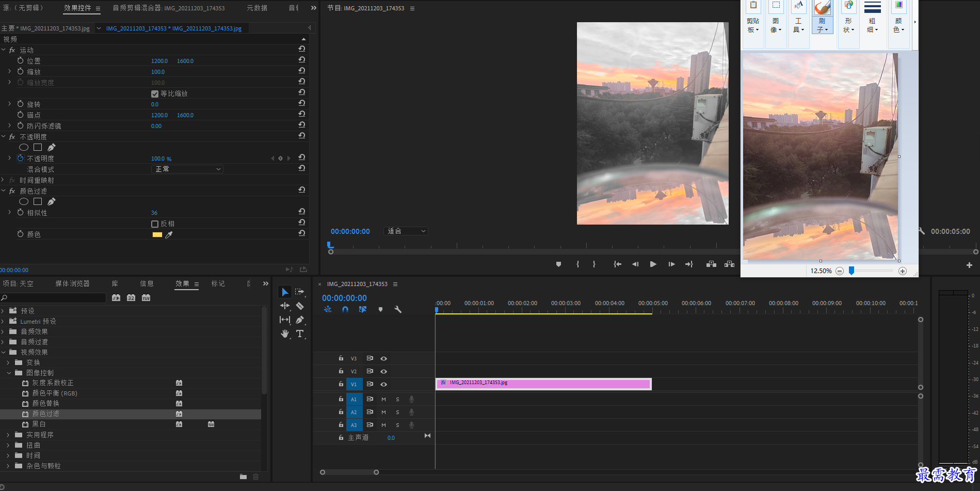The image size is (980, 491).
Task: Select the Pen tool in the tools panel
Action: (x=300, y=320)
